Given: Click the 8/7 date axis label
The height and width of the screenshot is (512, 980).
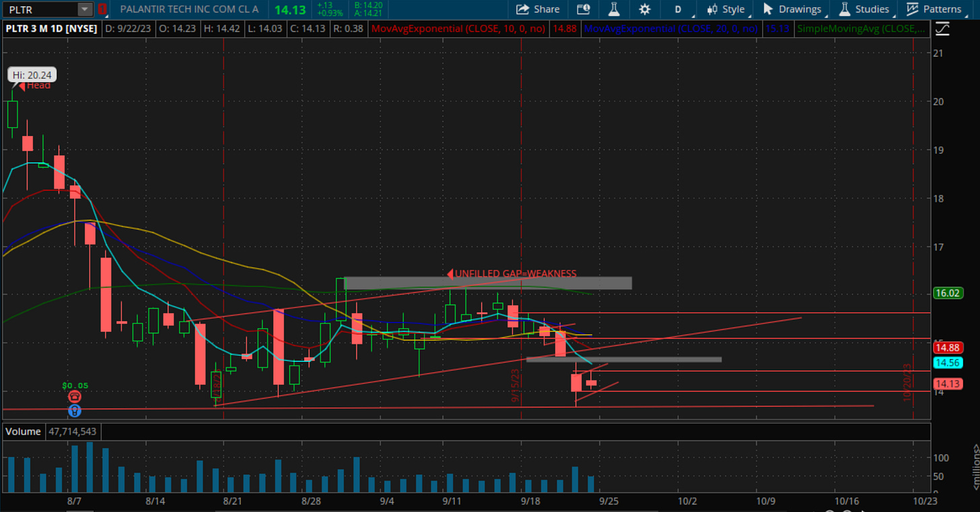Looking at the screenshot, I should [75, 502].
